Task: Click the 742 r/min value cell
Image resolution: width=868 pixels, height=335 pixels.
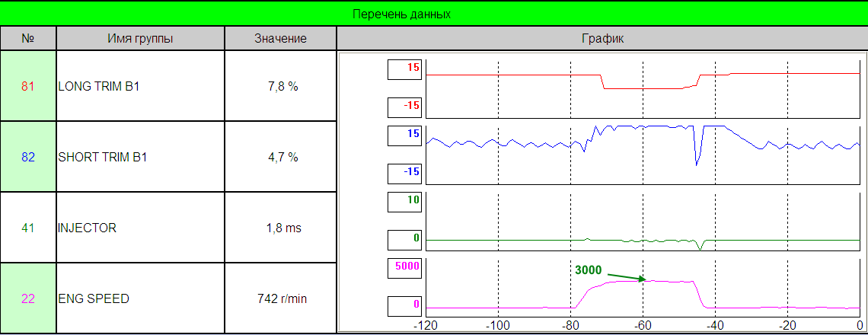Action: tap(280, 298)
